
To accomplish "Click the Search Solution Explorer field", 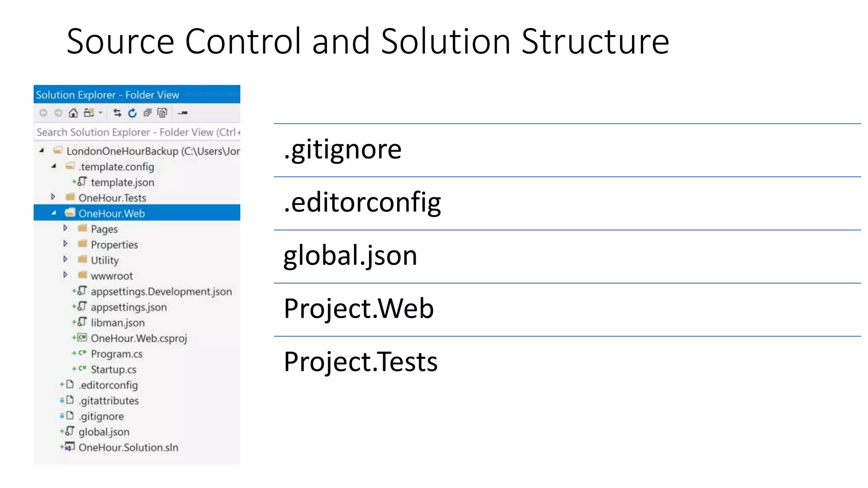I will coord(136,132).
